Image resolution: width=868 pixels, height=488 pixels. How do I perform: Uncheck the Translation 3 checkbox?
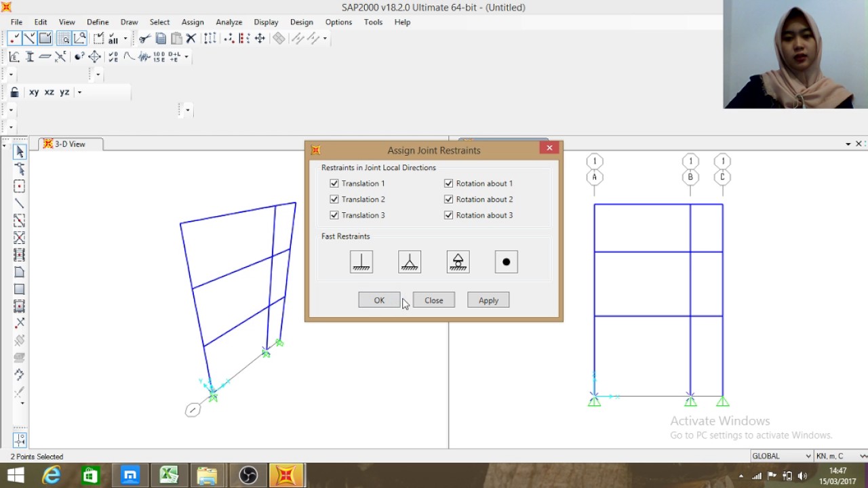coord(334,215)
